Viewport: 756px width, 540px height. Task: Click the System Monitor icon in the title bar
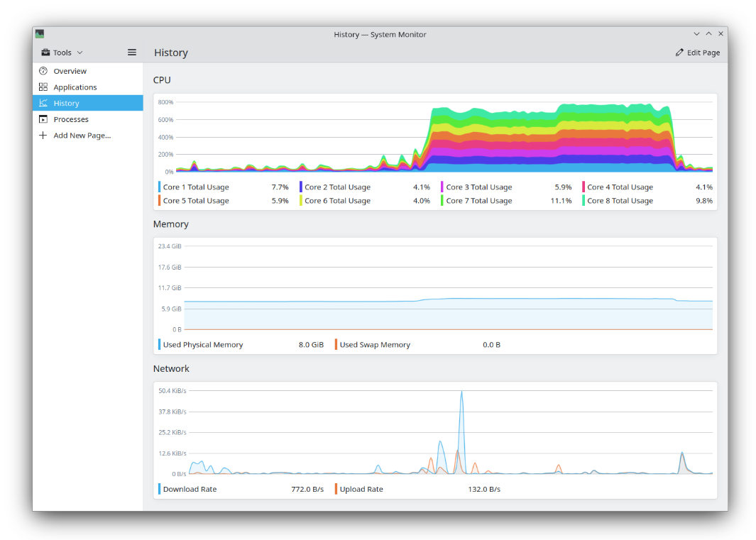[39, 33]
